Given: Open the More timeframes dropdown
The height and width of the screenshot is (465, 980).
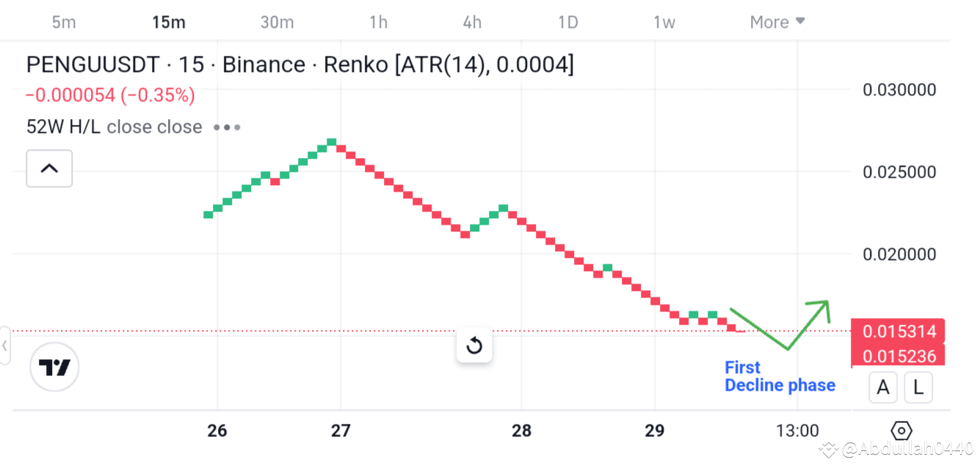Looking at the screenshot, I should click(777, 22).
